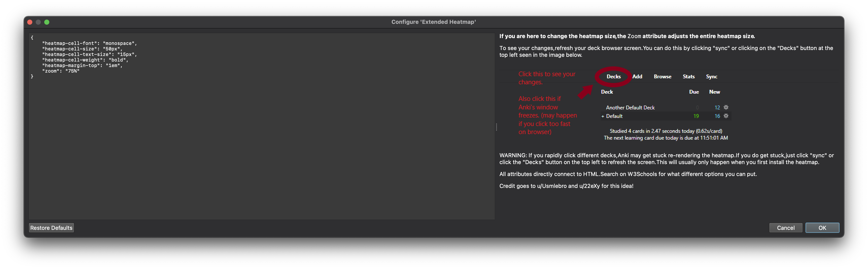The width and height of the screenshot is (868, 269).
Task: Click the new count 12 for Another Default Deck
Action: [x=717, y=108]
